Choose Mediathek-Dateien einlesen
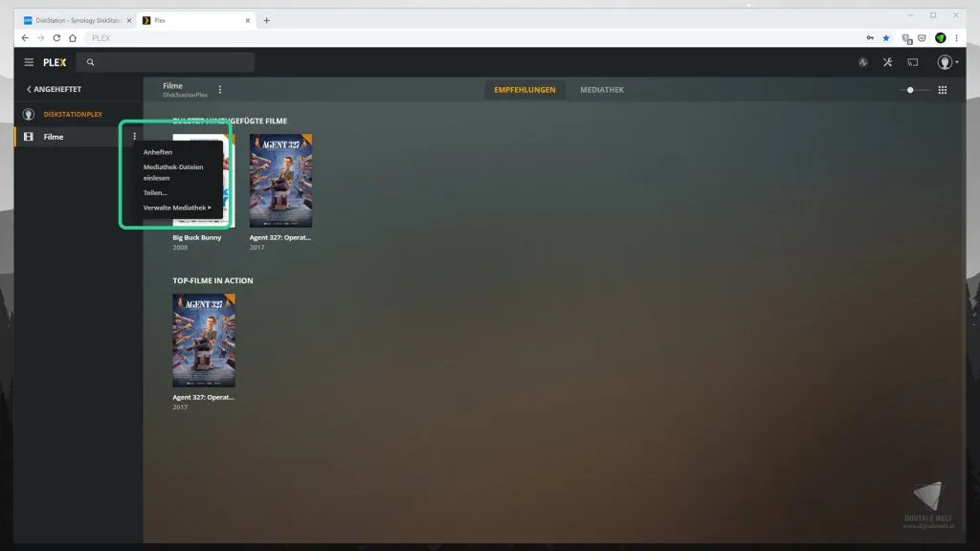This screenshot has width=980, height=551. [x=173, y=172]
